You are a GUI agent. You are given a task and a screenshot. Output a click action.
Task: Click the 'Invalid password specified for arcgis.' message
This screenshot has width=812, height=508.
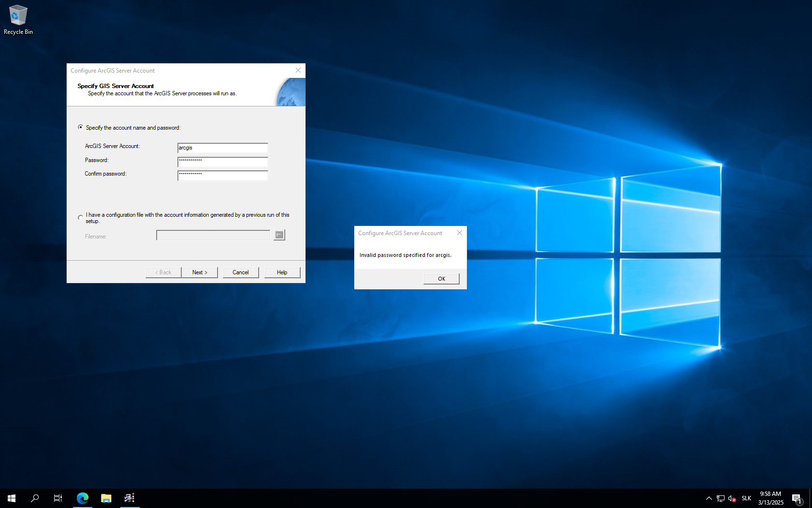tap(406, 255)
